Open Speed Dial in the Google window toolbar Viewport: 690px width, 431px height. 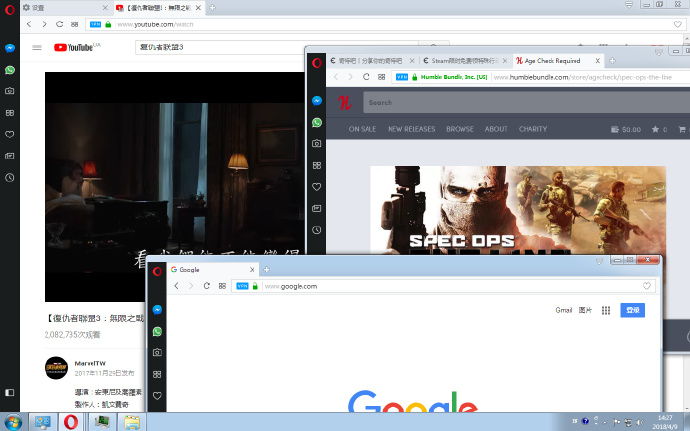click(x=220, y=286)
